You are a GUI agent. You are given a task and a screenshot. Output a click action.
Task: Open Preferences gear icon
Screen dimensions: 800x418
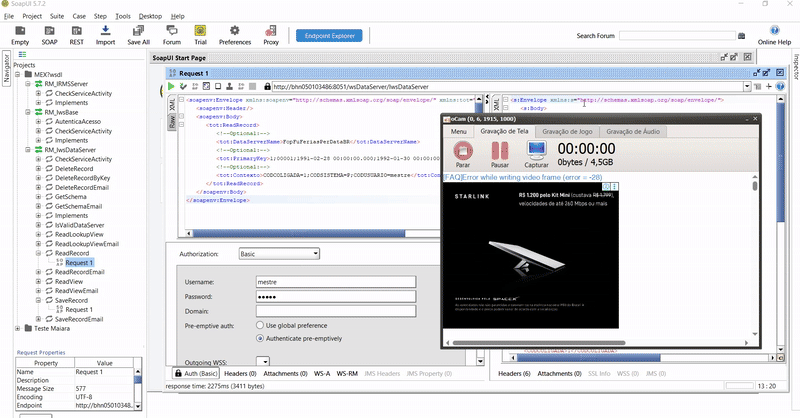pos(235,31)
